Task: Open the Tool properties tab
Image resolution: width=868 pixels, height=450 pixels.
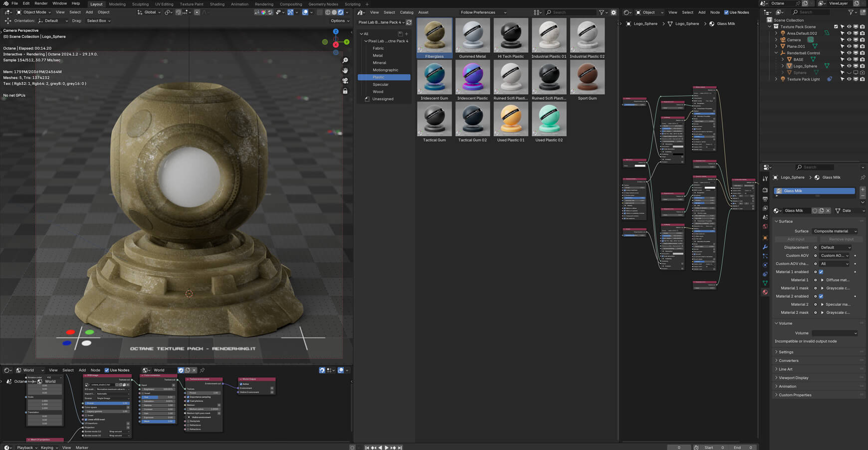Action: point(765,178)
